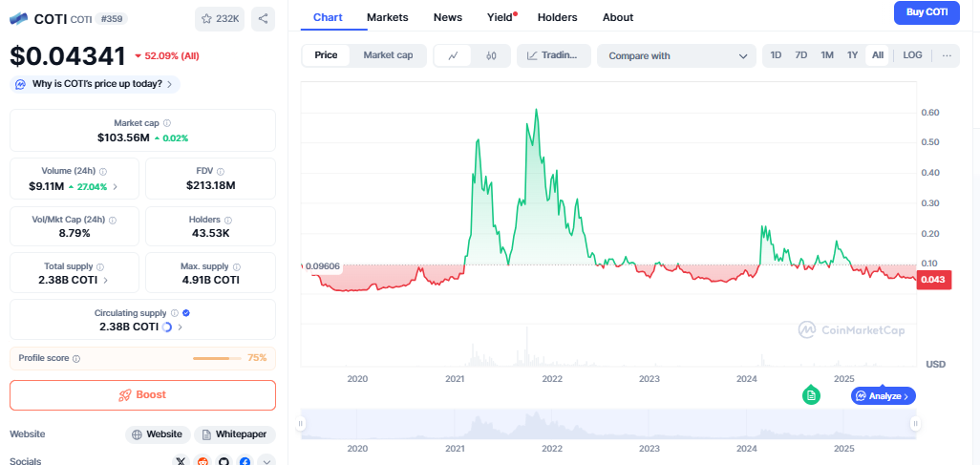Open Reddit social icon

(x=202, y=461)
